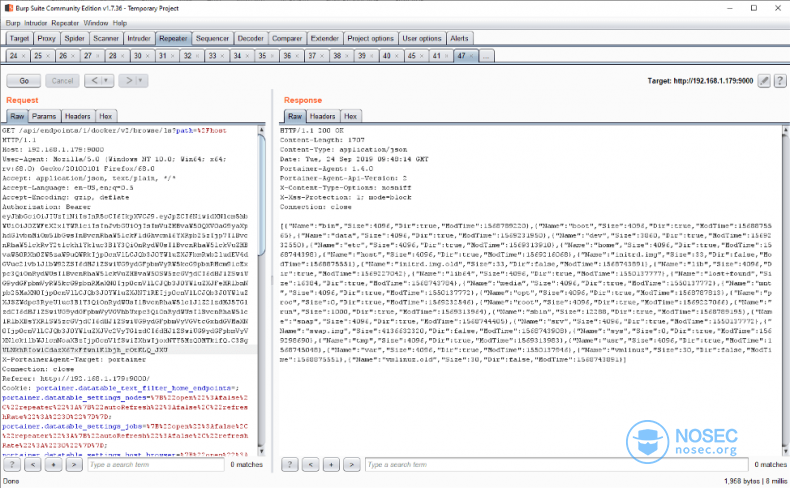Switch to the Decoder tab

[x=251, y=38]
